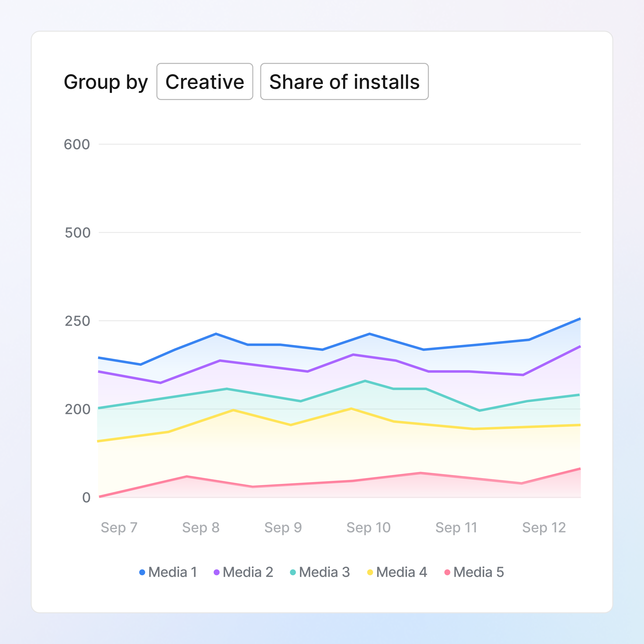Click the Media 2 purple legend dot

pyautogui.click(x=216, y=572)
